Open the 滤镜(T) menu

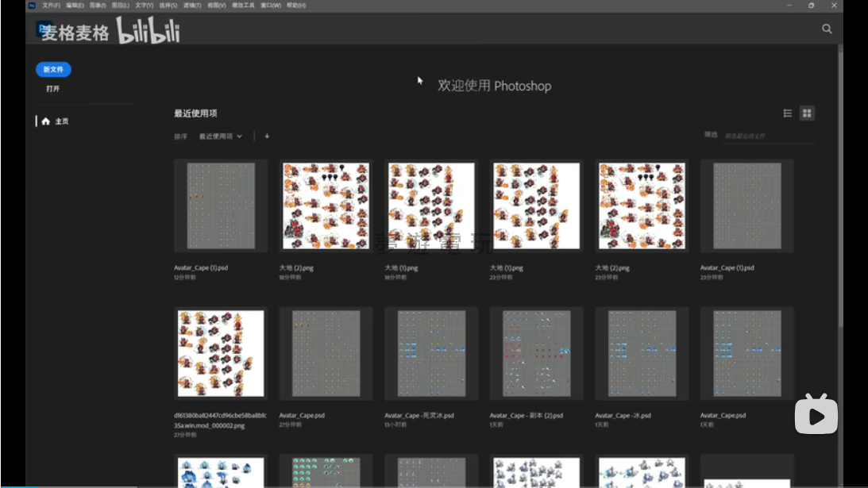coord(192,5)
